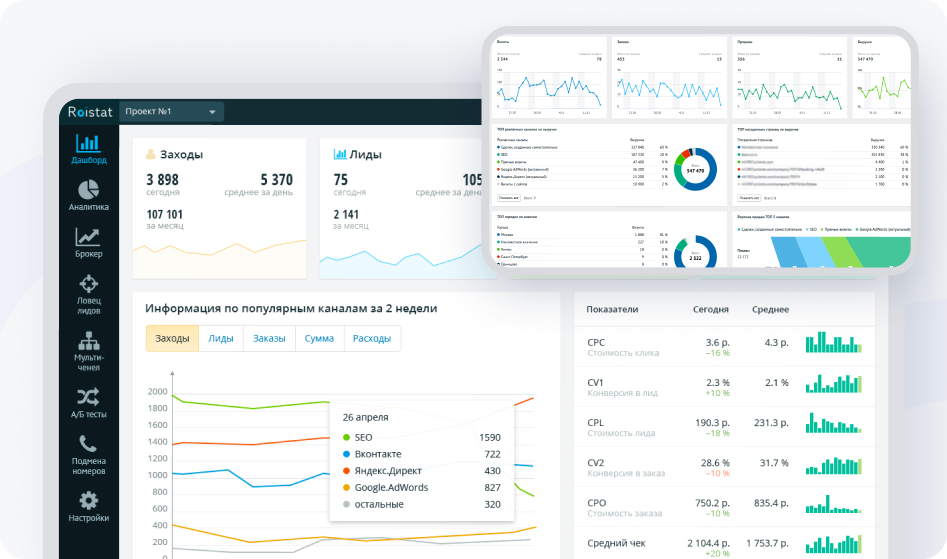
Task: Switch to the Сумма chart tab
Action: tap(319, 339)
